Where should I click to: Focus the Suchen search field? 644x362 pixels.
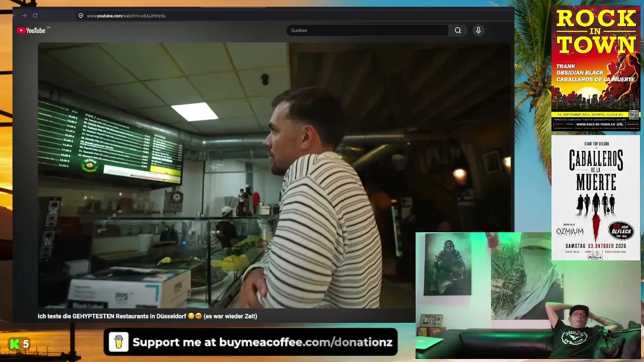[367, 30]
